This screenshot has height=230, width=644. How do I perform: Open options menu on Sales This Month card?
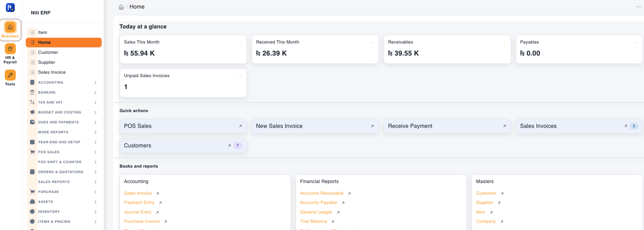240,43
